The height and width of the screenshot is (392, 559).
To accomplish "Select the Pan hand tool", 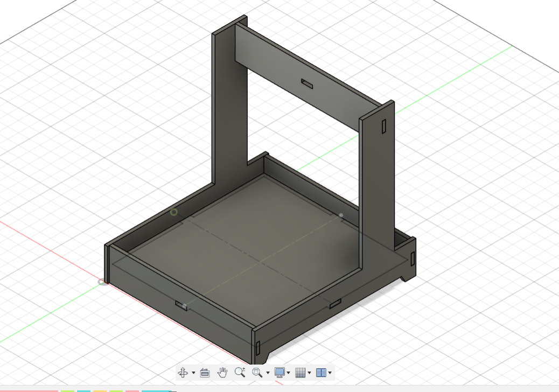I will tap(222, 373).
